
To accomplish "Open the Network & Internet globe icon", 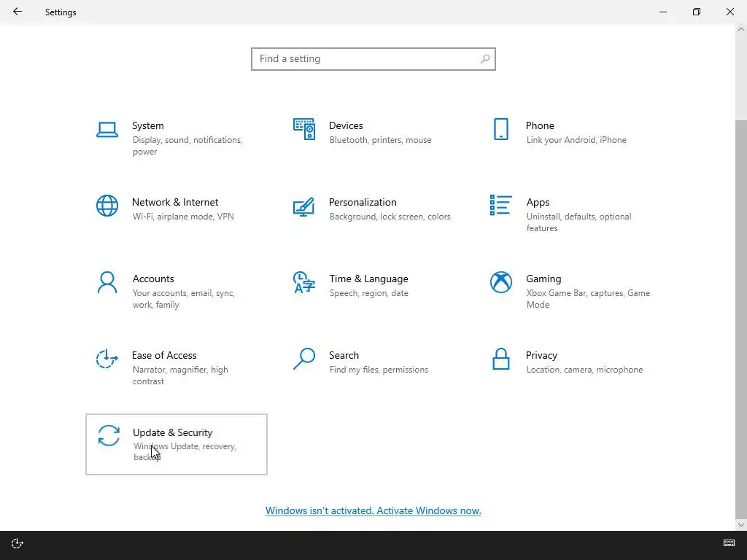I will click(107, 206).
